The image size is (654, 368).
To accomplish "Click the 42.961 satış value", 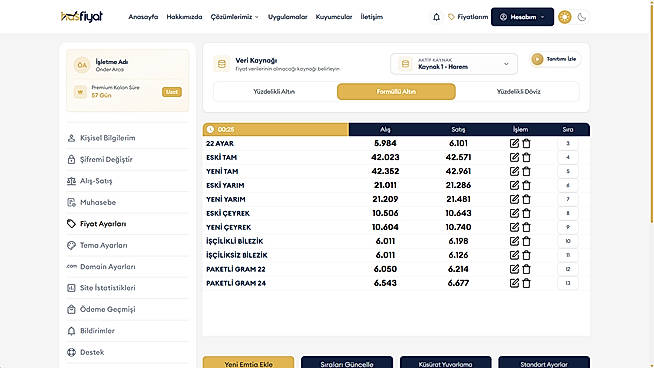I will tap(458, 171).
